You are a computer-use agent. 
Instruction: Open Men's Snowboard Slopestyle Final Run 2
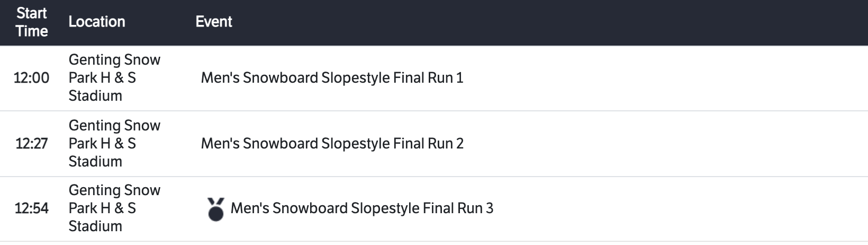(332, 144)
